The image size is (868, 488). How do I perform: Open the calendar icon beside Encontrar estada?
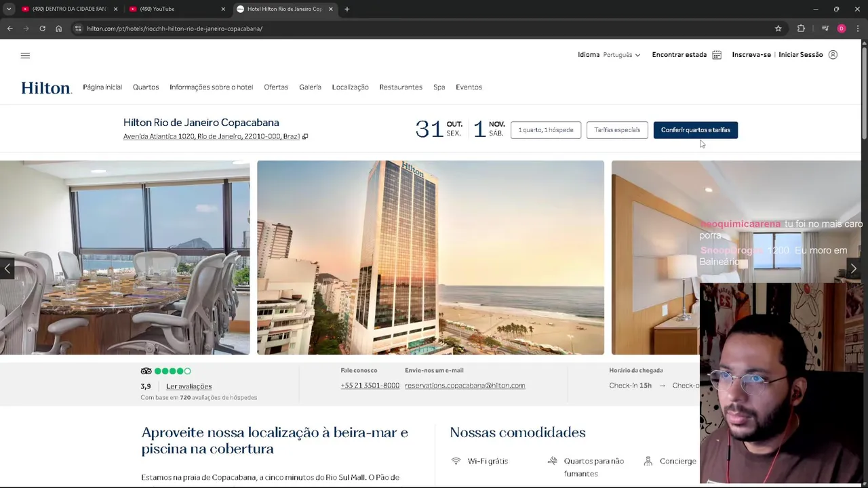tap(717, 55)
